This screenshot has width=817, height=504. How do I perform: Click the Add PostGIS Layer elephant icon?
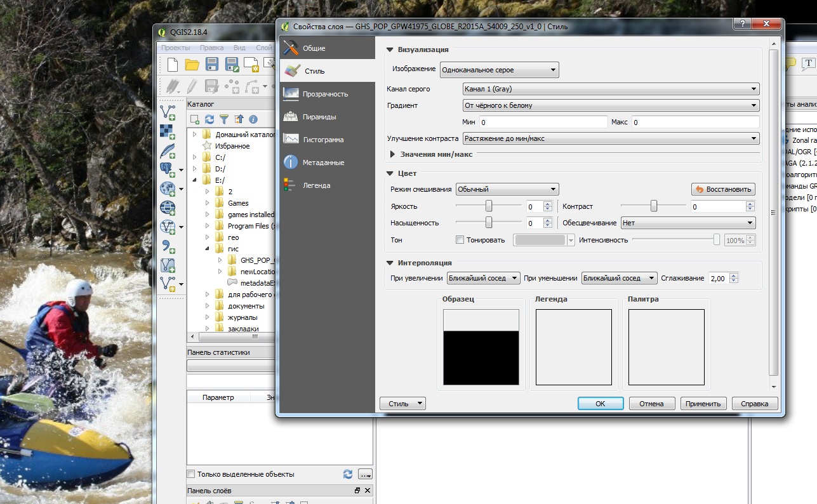point(167,169)
